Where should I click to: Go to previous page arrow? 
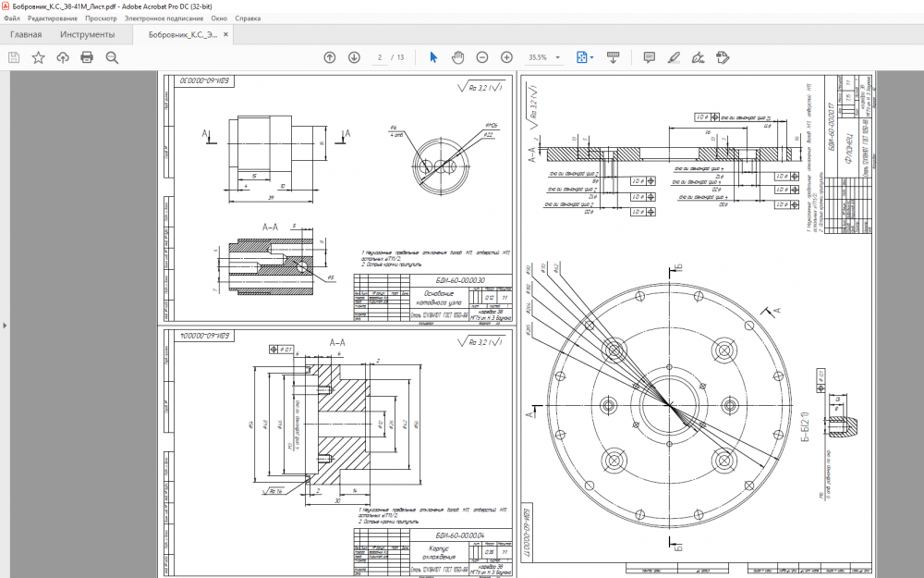coord(330,57)
